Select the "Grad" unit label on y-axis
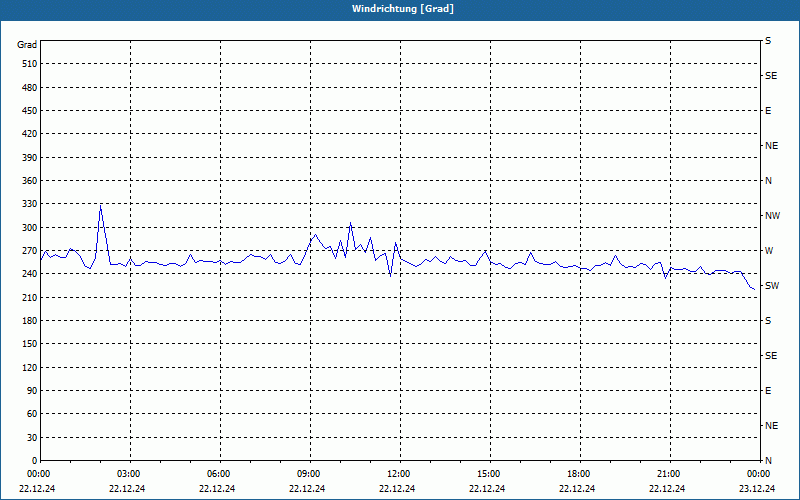800x500 pixels. point(27,45)
